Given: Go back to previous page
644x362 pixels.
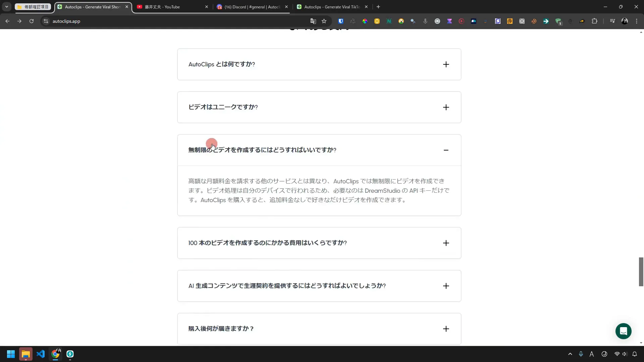Looking at the screenshot, I should 7,21.
